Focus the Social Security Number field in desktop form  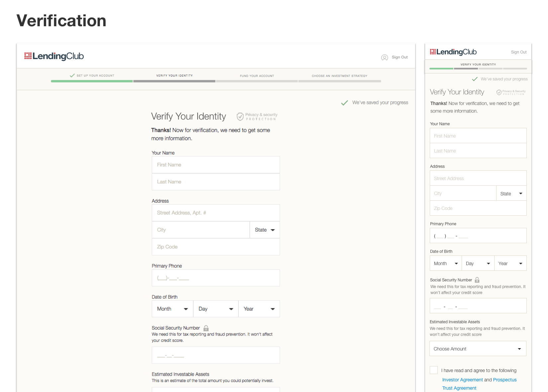[216, 355]
